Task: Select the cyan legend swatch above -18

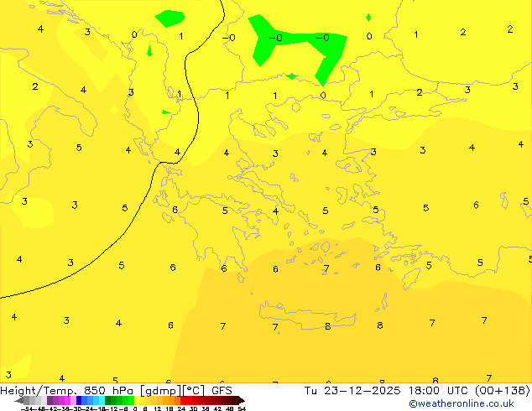Action: [102, 400]
